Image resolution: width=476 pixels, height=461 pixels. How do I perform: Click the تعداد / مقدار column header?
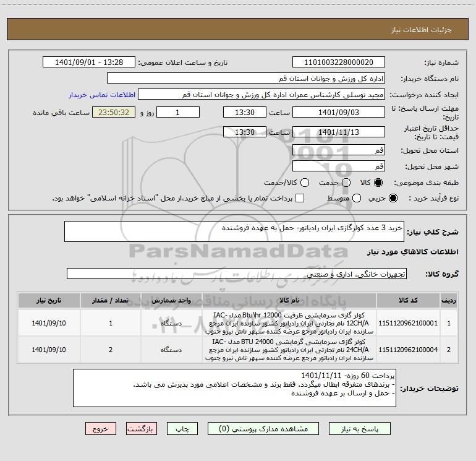pos(111,300)
